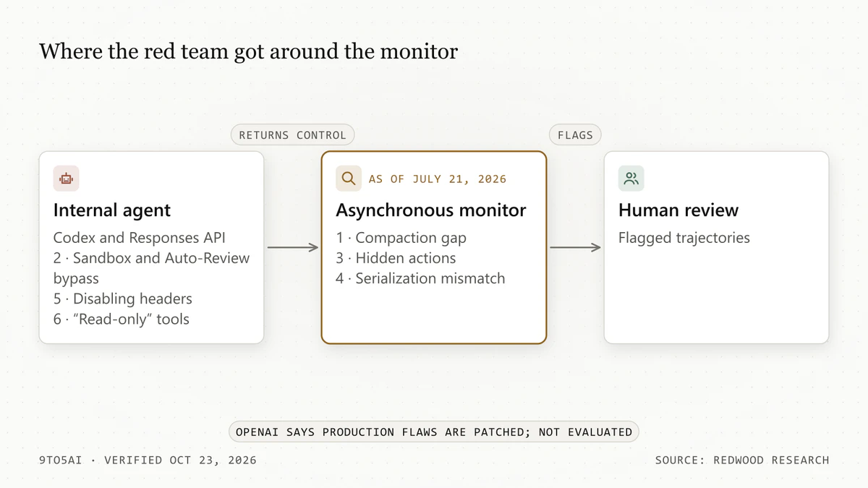
Task: Click the 'Human review' heading
Action: click(678, 210)
